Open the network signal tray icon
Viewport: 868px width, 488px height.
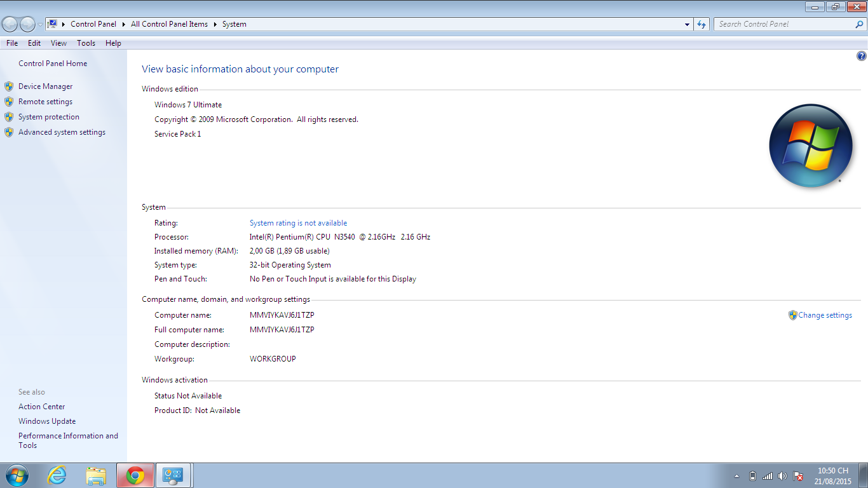pyautogui.click(x=768, y=476)
